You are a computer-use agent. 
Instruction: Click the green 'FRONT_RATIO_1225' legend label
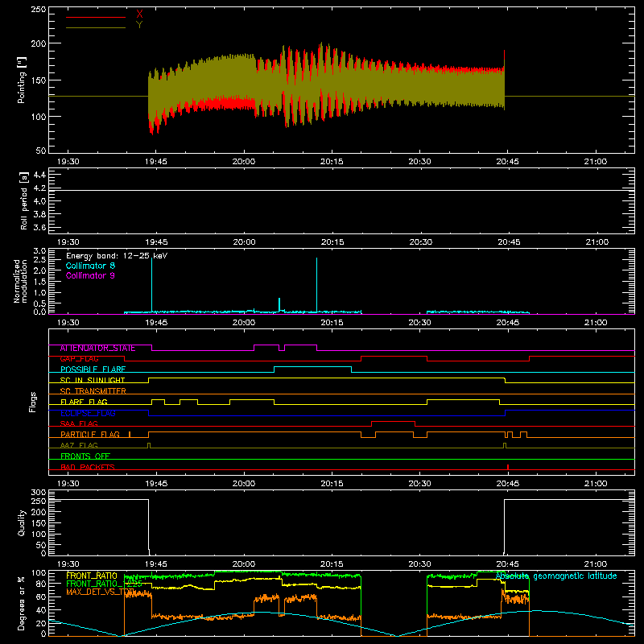[x=104, y=584]
